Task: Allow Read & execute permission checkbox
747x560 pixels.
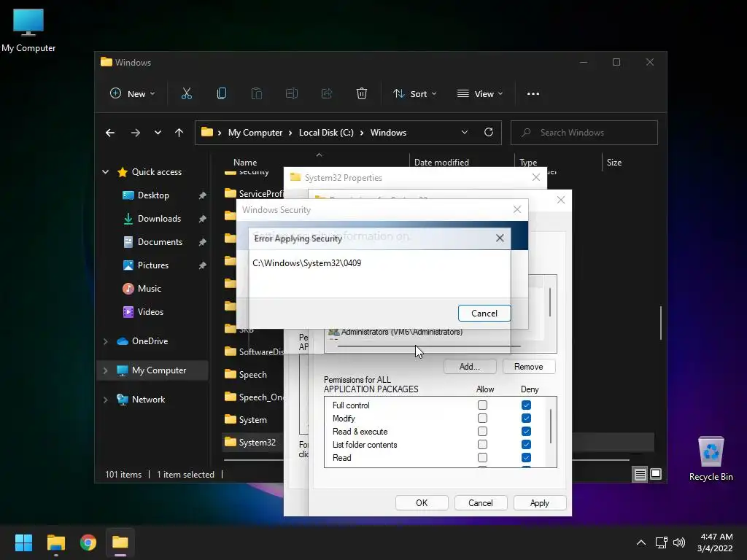Action: click(483, 432)
